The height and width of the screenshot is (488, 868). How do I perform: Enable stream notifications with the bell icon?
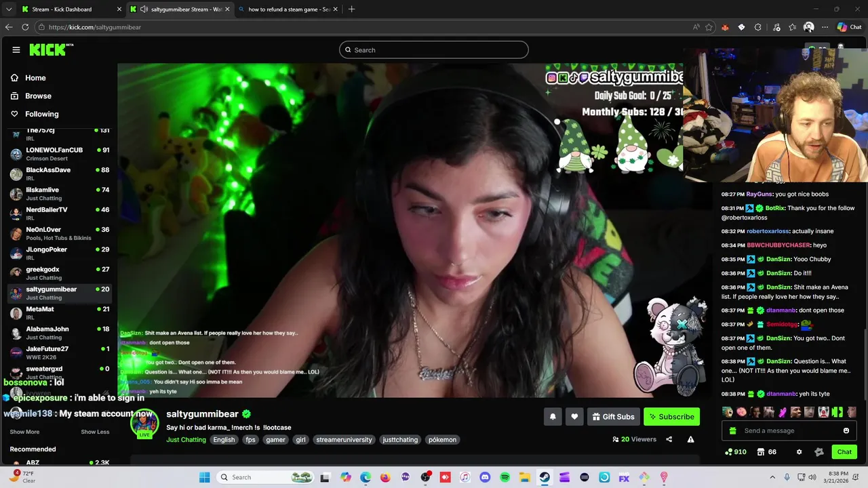click(553, 417)
